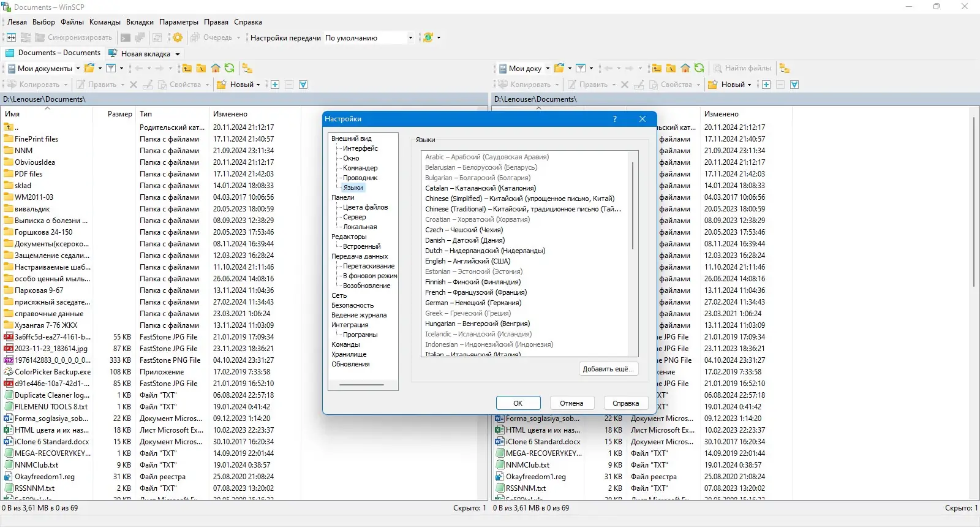Open the Файлы menu

(x=72, y=22)
